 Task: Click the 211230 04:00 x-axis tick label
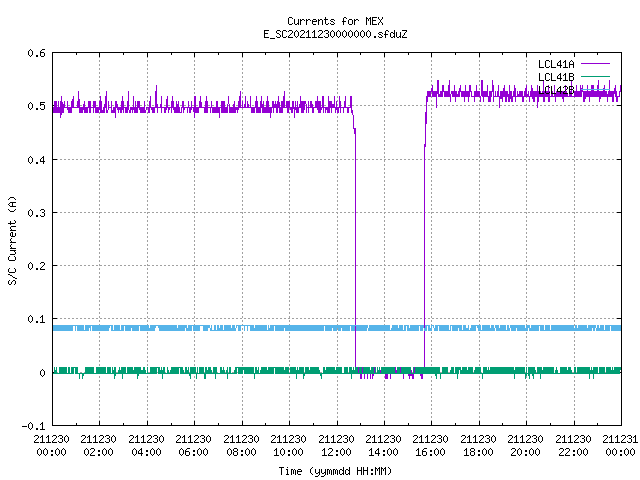click(146, 446)
